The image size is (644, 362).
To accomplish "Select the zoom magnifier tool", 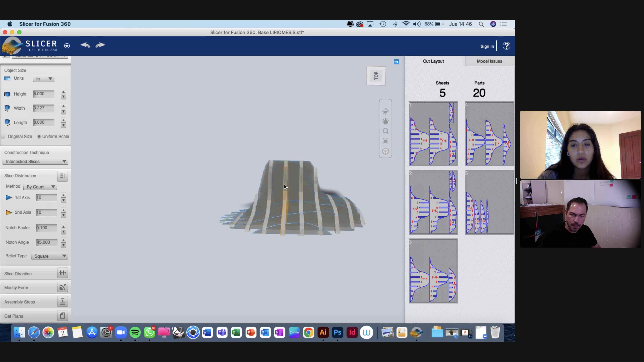I will tap(385, 131).
